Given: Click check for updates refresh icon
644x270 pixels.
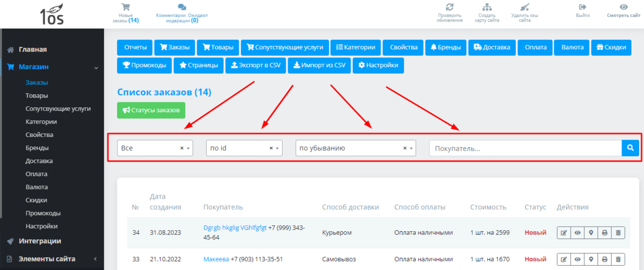Looking at the screenshot, I should (x=450, y=8).
